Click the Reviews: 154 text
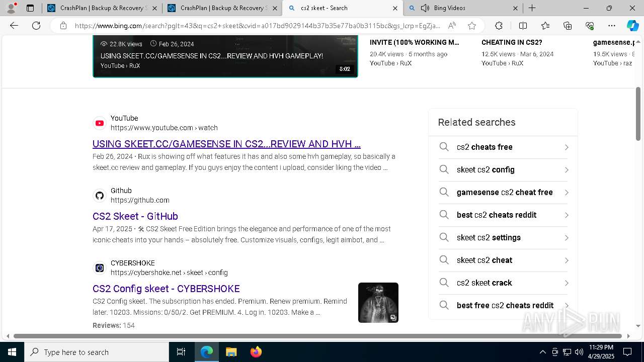Screen dimensions: 644x362 tap(114, 325)
